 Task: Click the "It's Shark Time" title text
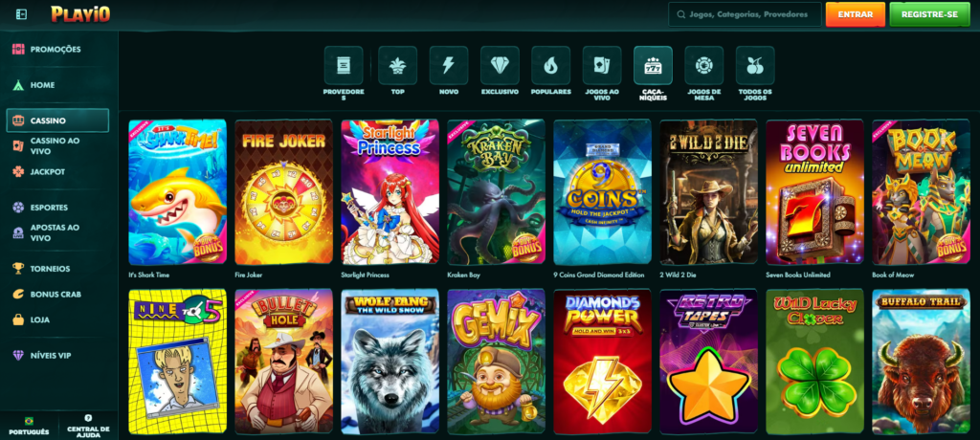148,275
